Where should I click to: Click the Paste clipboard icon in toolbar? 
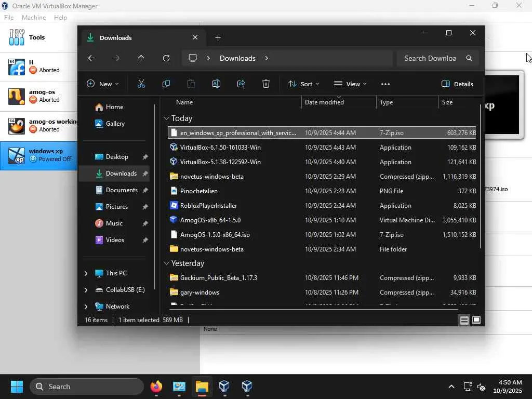(x=191, y=84)
